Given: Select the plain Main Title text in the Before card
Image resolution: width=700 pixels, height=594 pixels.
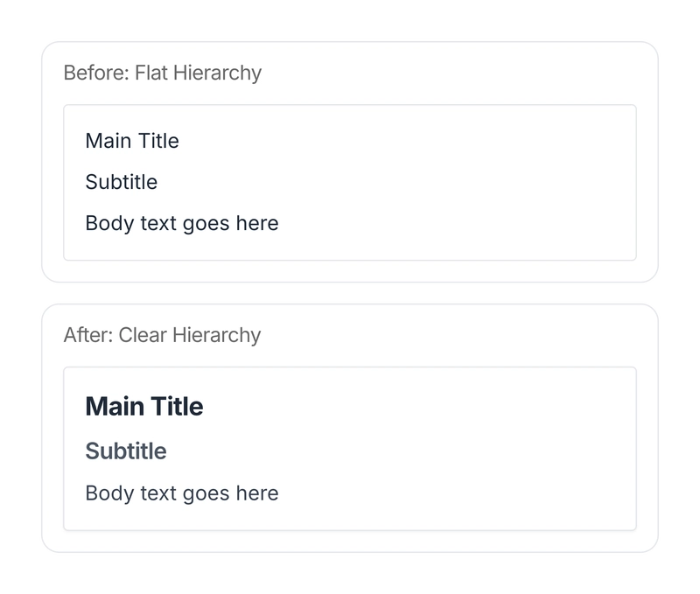Looking at the screenshot, I should (x=132, y=141).
